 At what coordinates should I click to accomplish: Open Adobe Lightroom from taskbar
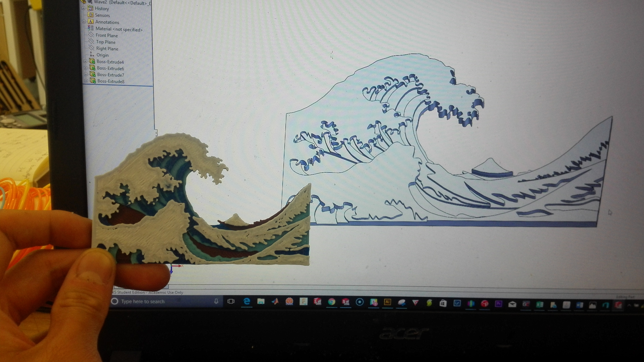(x=457, y=303)
